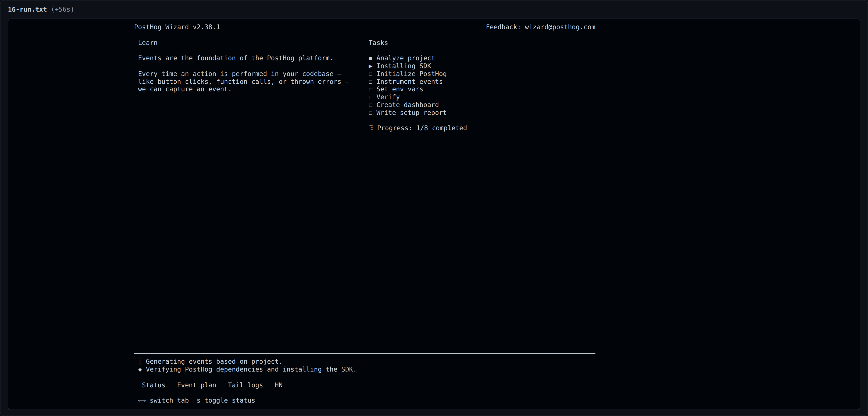868x416 pixels.
Task: Open the Event plan tab
Action: (196, 385)
